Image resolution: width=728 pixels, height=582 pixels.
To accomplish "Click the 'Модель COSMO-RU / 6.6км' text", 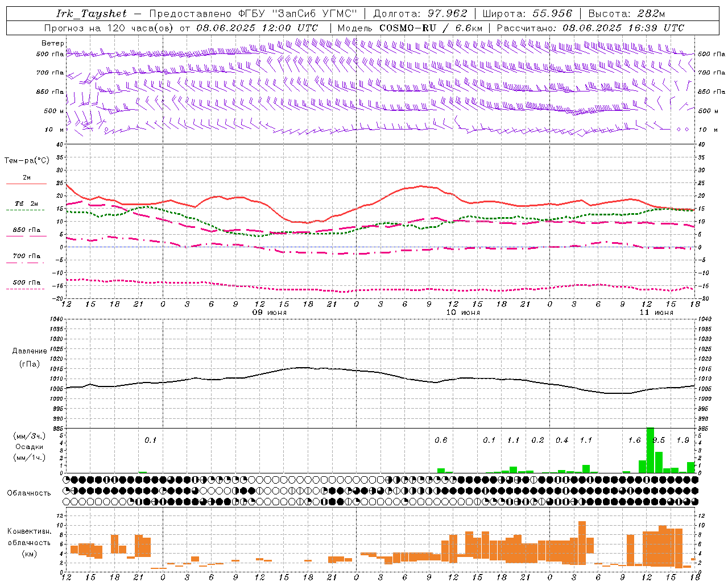I will pos(409,28).
